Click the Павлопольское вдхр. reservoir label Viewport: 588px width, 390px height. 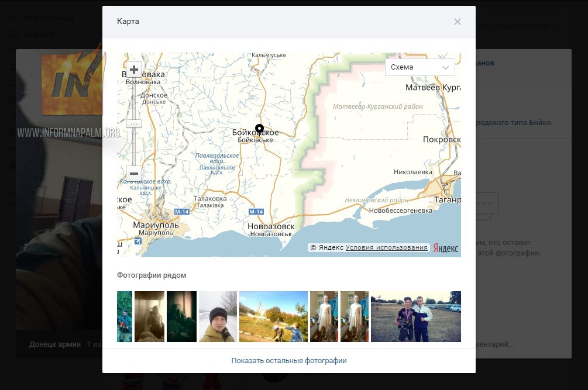click(x=217, y=158)
